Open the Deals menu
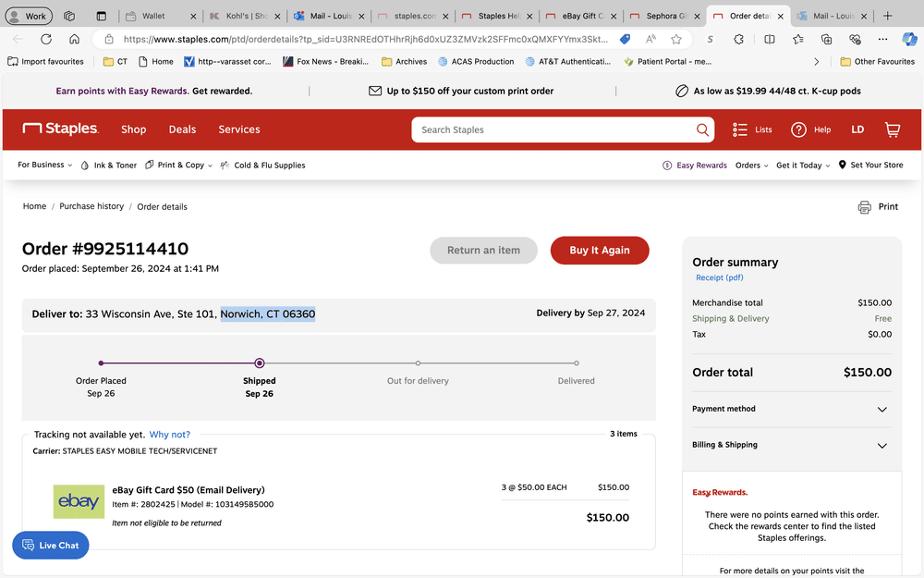 click(182, 129)
